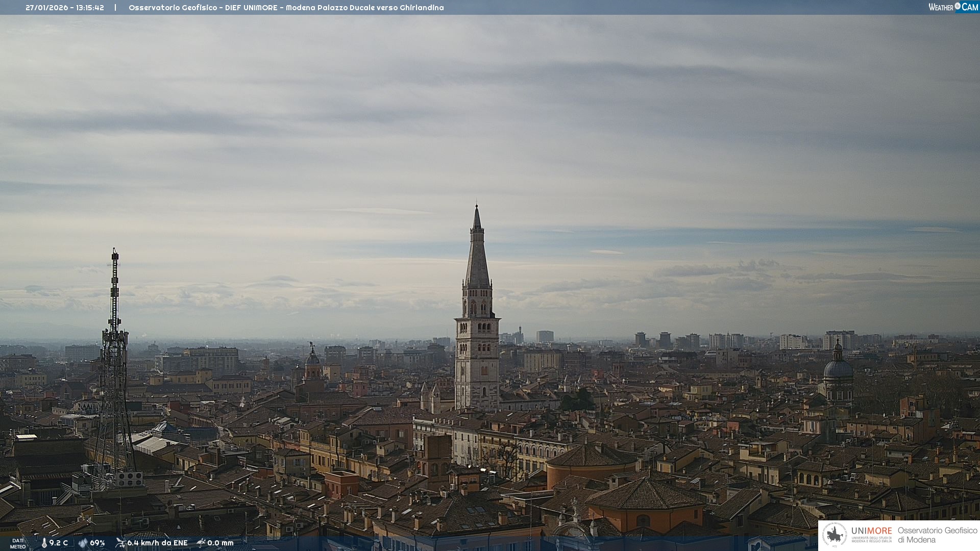Click the 69% humidity value
Image resolution: width=980 pixels, height=551 pixels.
[97, 543]
